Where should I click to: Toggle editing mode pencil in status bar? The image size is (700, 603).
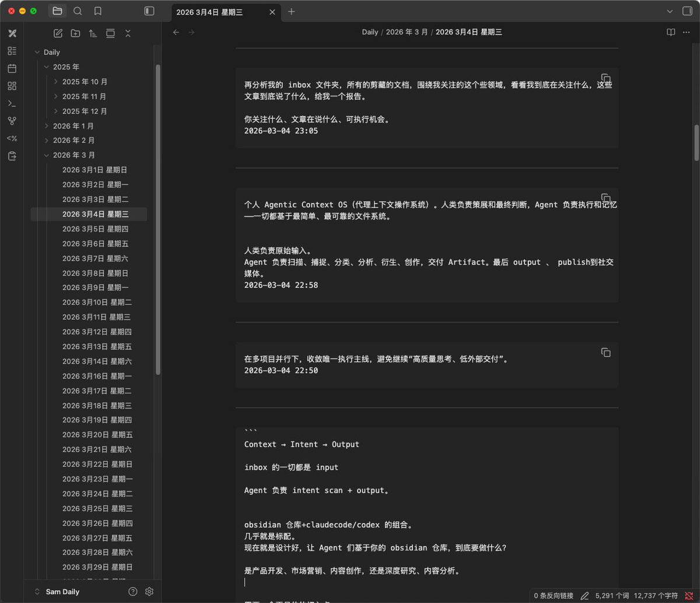[584, 596]
